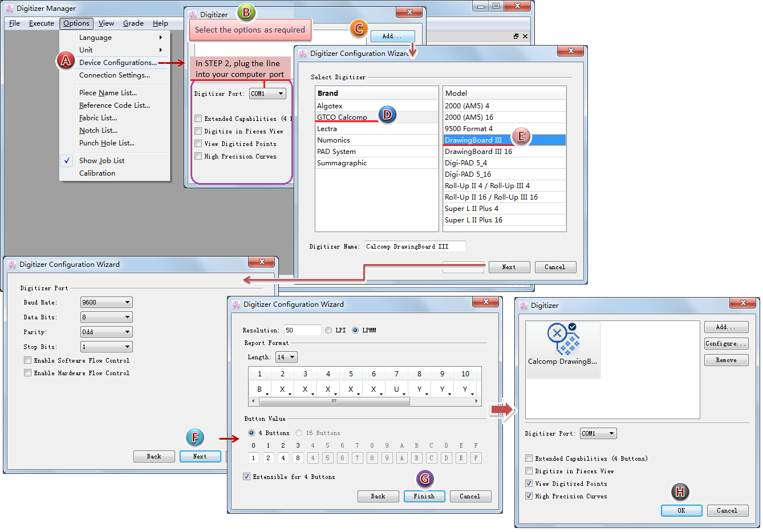Click the circled letter A step marker
The width and height of the screenshot is (763, 532).
point(66,60)
